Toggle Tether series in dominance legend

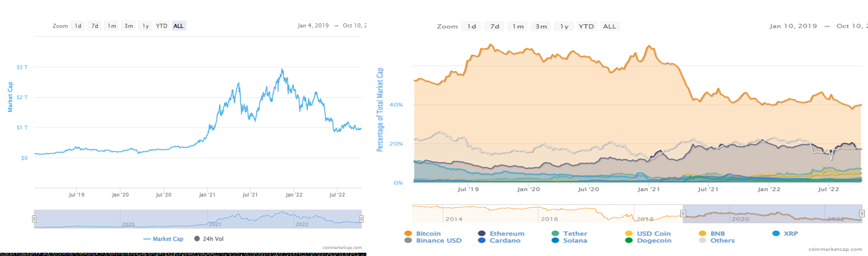tap(569, 233)
